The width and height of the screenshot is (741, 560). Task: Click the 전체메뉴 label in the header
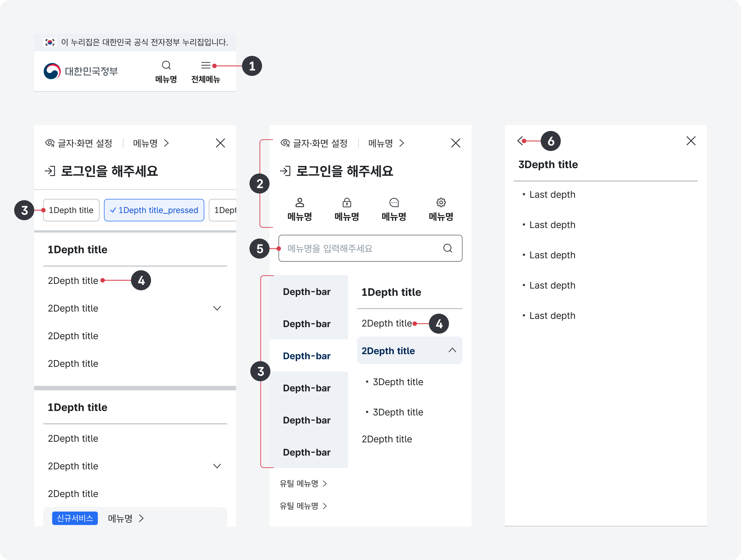[x=206, y=79]
